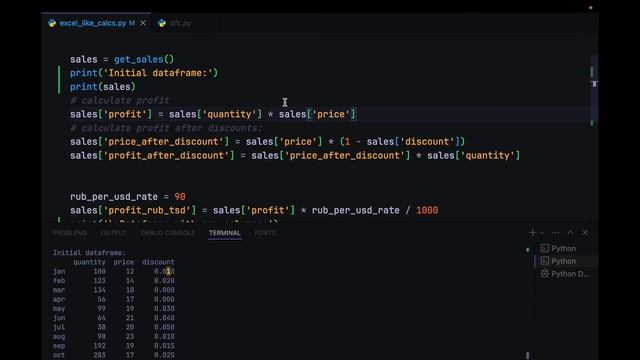Screen dimensions: 640x360
Task: Open the PORTS panel tab
Action: tap(264, 233)
